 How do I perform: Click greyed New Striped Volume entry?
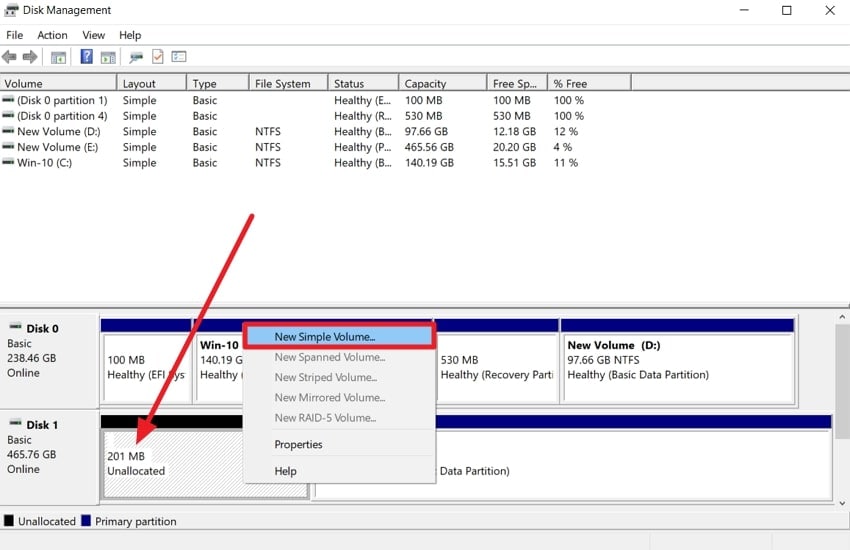(x=339, y=377)
